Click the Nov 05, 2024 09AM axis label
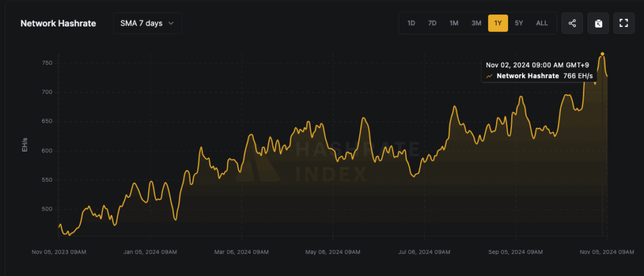644x276 pixels. point(607,252)
